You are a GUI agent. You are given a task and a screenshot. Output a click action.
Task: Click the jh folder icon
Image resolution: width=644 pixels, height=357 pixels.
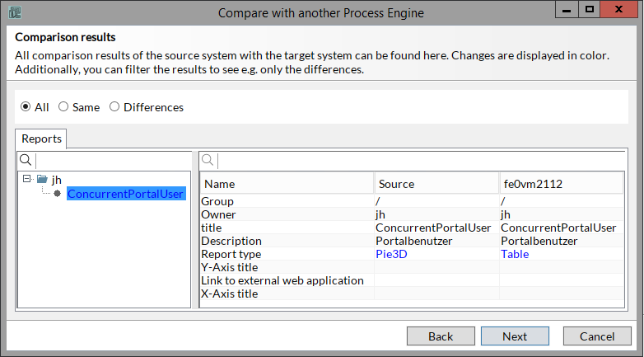(42, 179)
